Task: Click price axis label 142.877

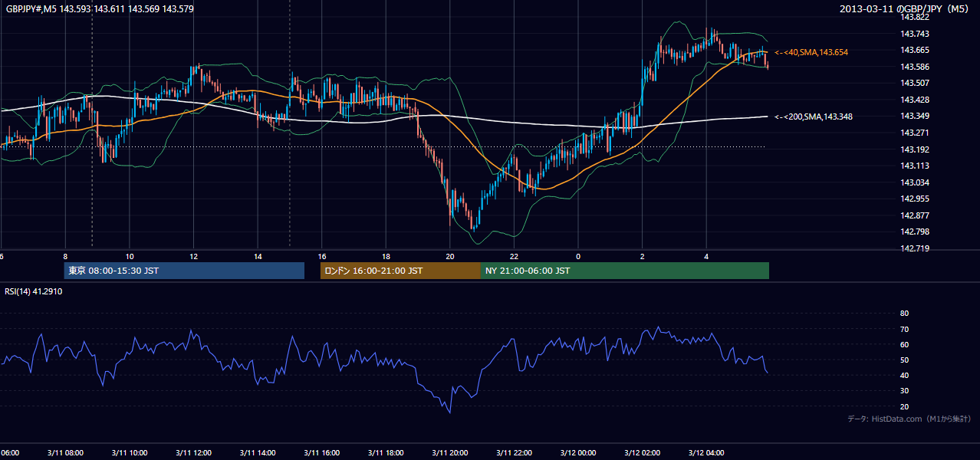Action: tap(916, 215)
